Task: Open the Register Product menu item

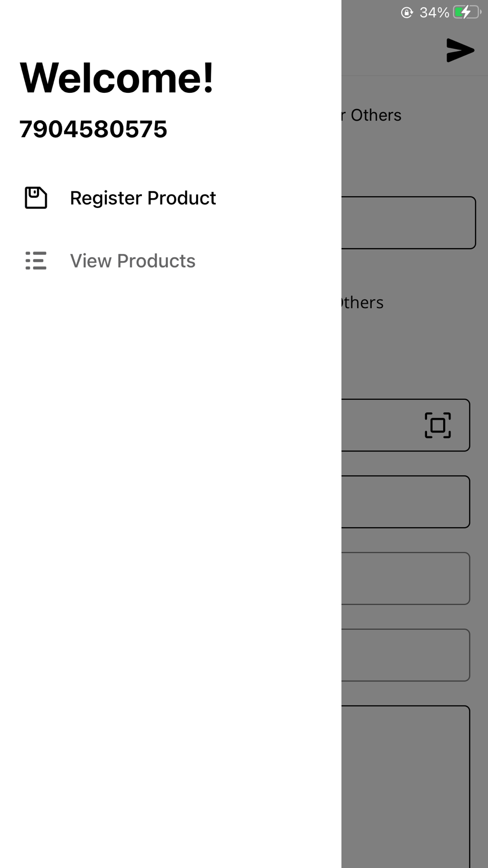Action: pyautogui.click(x=142, y=198)
